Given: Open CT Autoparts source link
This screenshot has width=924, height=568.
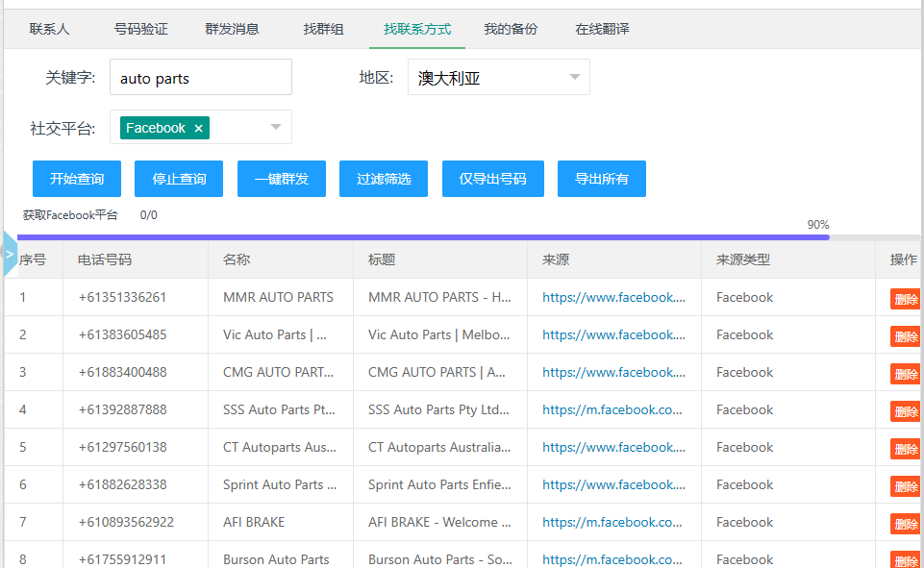Looking at the screenshot, I should click(x=613, y=447).
